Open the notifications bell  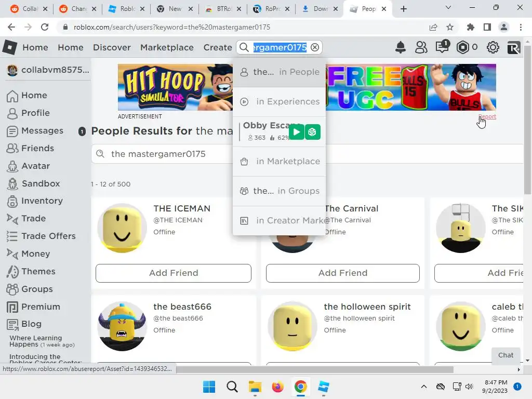tap(401, 47)
